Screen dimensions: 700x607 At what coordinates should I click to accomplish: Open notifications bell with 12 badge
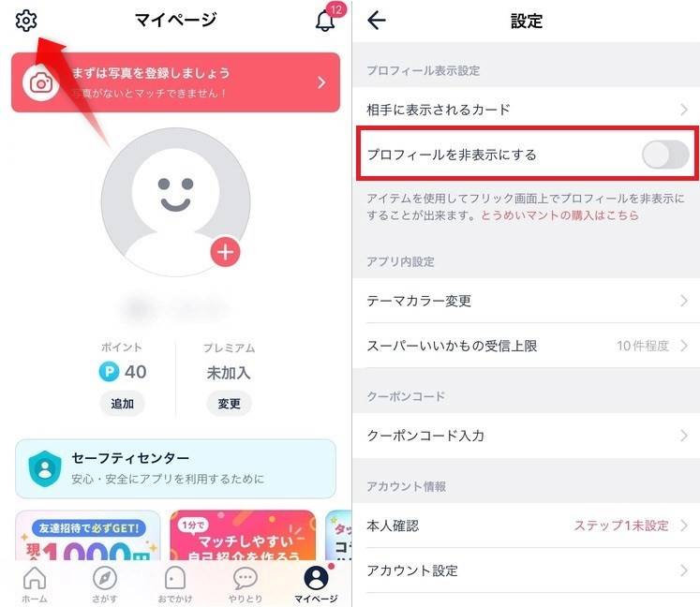pyautogui.click(x=327, y=19)
